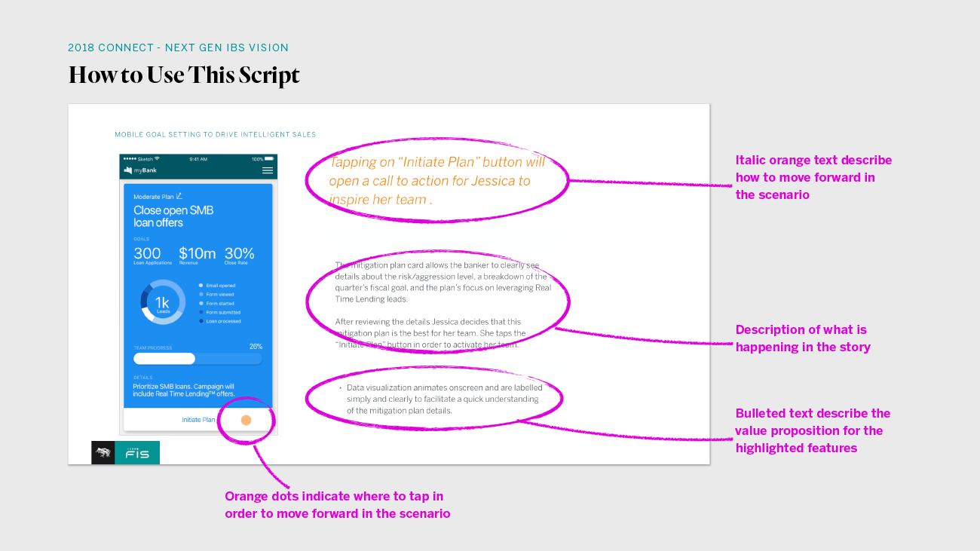The width and height of the screenshot is (980, 551).
Task: Open the hamburger menu in myBank header
Action: 268,170
